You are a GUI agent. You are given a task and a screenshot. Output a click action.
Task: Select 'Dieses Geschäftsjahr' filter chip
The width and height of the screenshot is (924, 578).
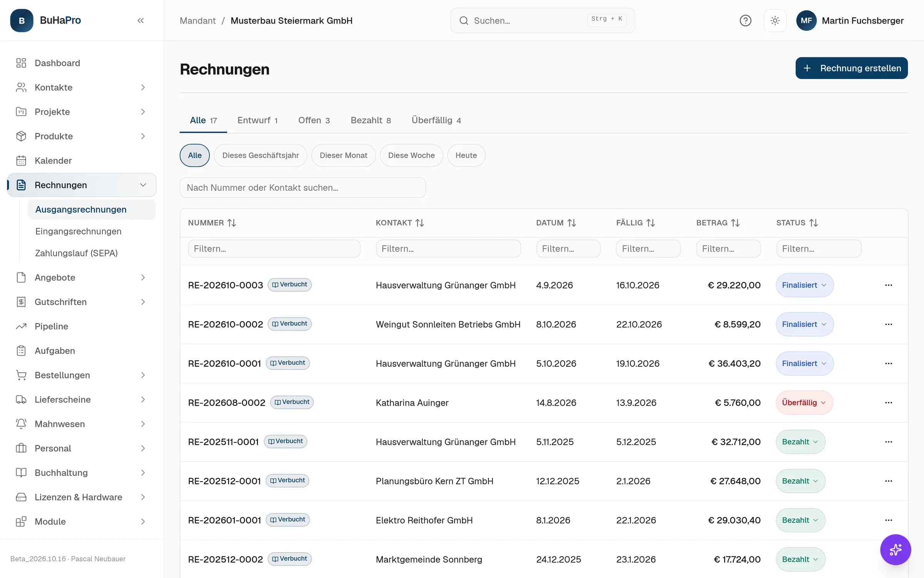(261, 155)
